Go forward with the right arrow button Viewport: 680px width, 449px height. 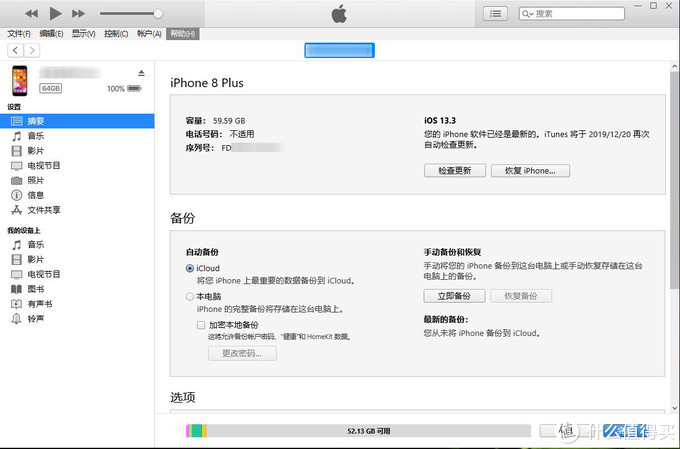(x=32, y=50)
